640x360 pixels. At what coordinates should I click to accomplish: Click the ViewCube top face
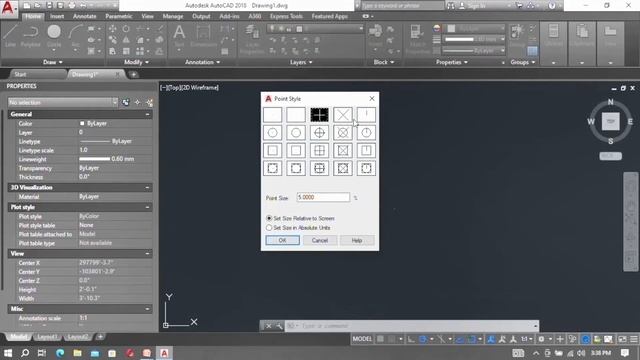611,122
